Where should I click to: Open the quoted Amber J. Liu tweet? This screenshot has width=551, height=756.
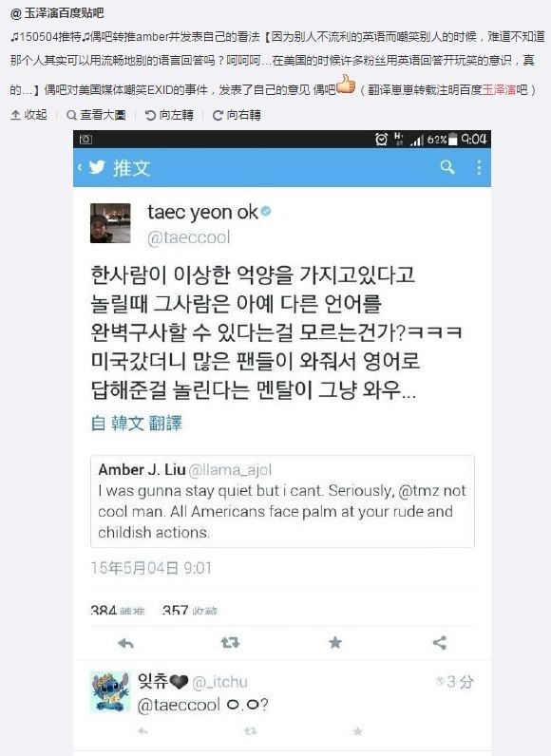pos(282,501)
